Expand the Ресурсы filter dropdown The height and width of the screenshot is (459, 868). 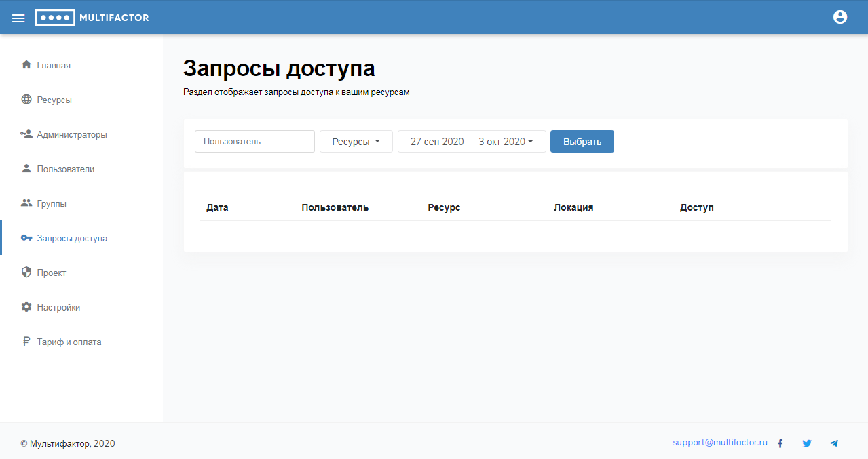pos(356,142)
